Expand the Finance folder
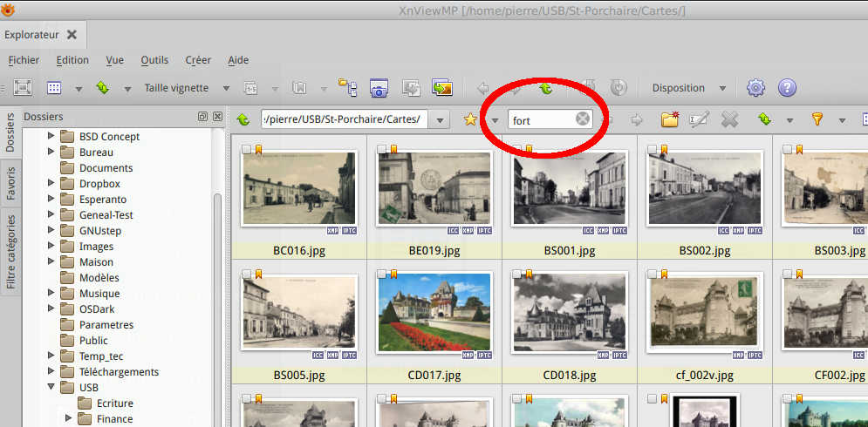The width and height of the screenshot is (868, 427). coord(69,418)
